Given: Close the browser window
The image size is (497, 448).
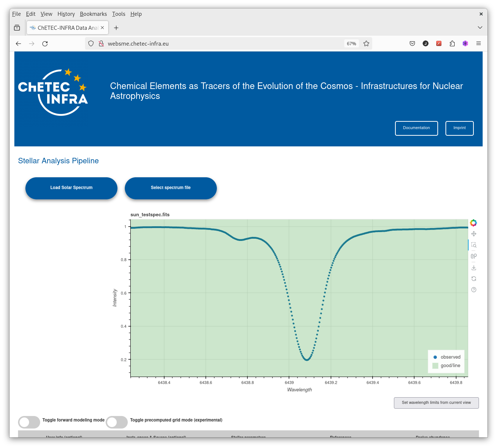Looking at the screenshot, I should (481, 14).
